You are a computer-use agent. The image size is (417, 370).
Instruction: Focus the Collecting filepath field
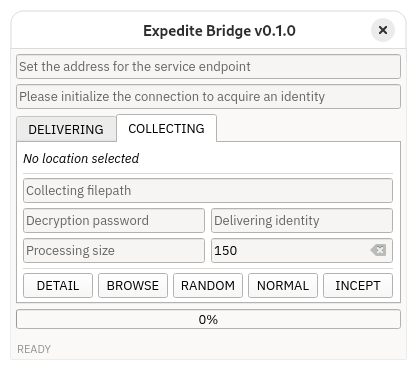click(x=208, y=191)
